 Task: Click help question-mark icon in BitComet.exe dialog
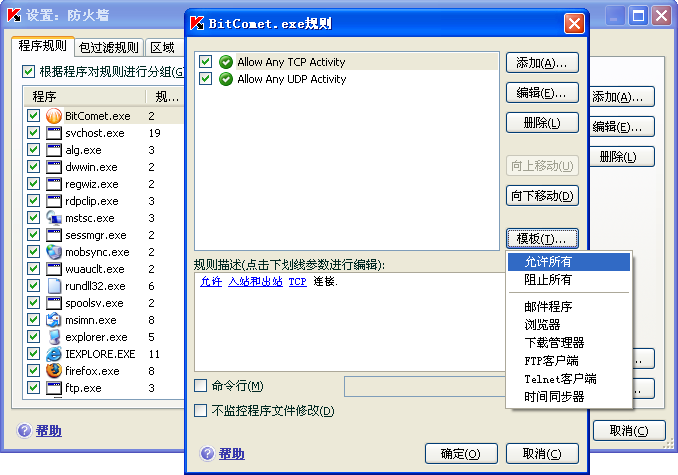point(207,453)
